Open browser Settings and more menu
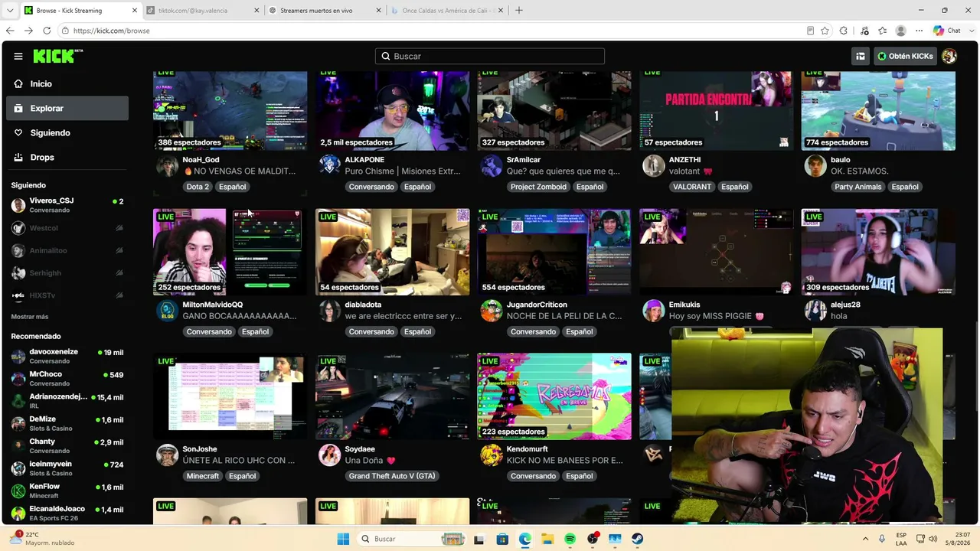This screenshot has height=551, width=980. tap(920, 31)
